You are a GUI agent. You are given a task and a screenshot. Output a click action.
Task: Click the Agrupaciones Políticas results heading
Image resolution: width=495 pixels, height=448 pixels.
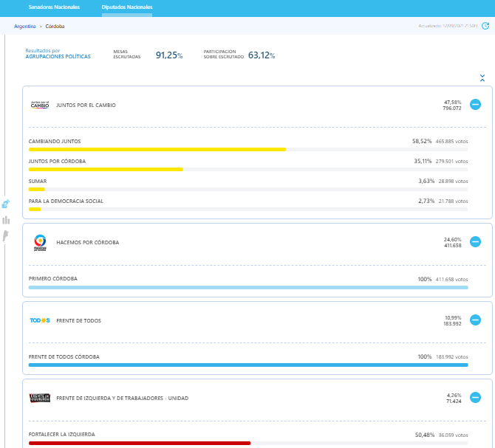pyautogui.click(x=58, y=56)
